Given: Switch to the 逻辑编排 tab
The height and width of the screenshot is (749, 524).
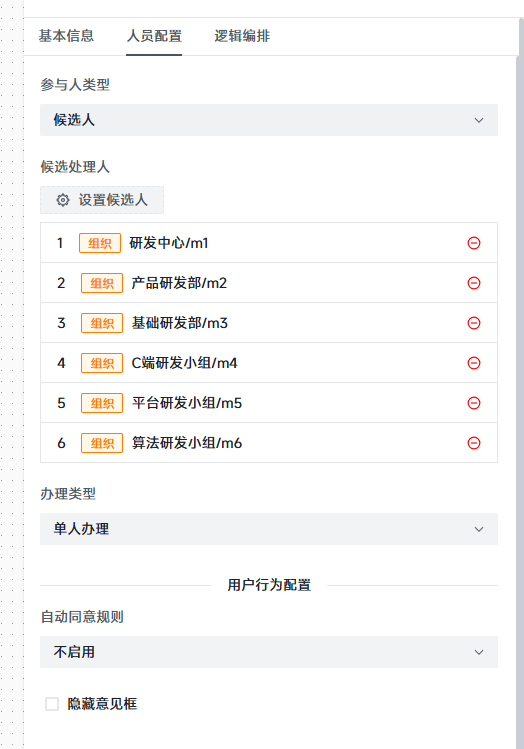Looking at the screenshot, I should point(242,36).
